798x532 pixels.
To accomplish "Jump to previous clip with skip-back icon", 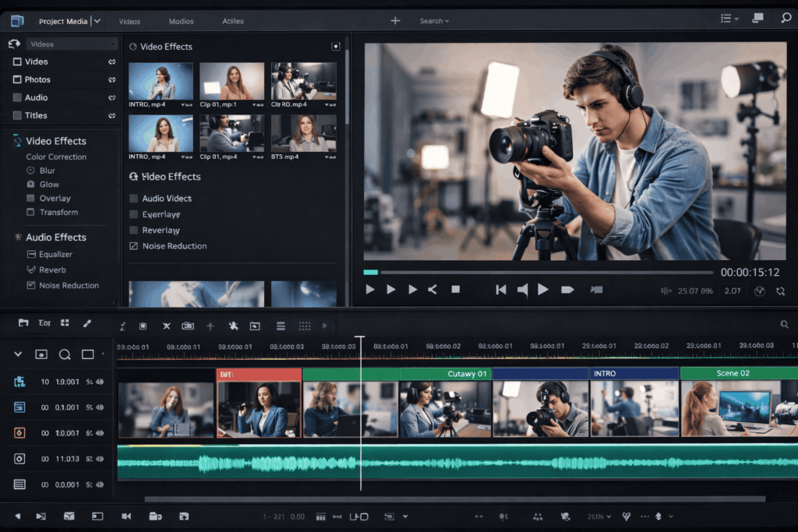I will pyautogui.click(x=500, y=290).
